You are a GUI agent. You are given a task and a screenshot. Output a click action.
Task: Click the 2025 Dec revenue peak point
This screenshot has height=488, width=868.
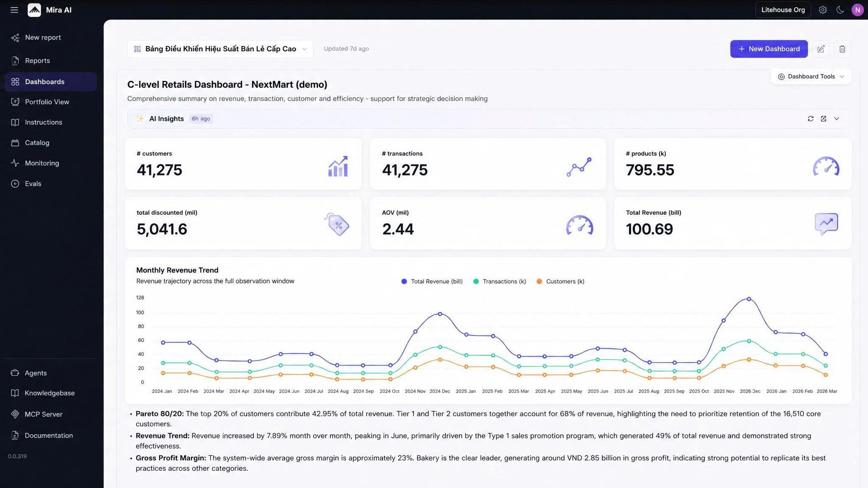(749, 299)
